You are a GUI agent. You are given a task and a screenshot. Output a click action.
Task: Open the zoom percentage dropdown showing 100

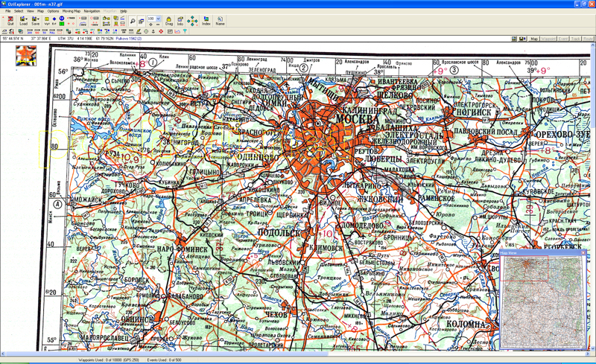(x=159, y=19)
